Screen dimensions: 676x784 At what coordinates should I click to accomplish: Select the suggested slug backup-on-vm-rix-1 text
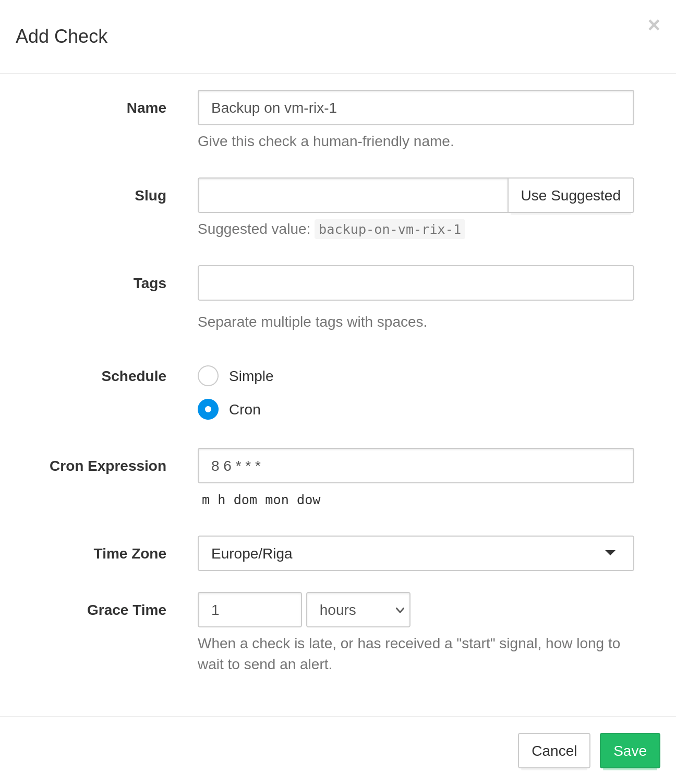click(390, 229)
